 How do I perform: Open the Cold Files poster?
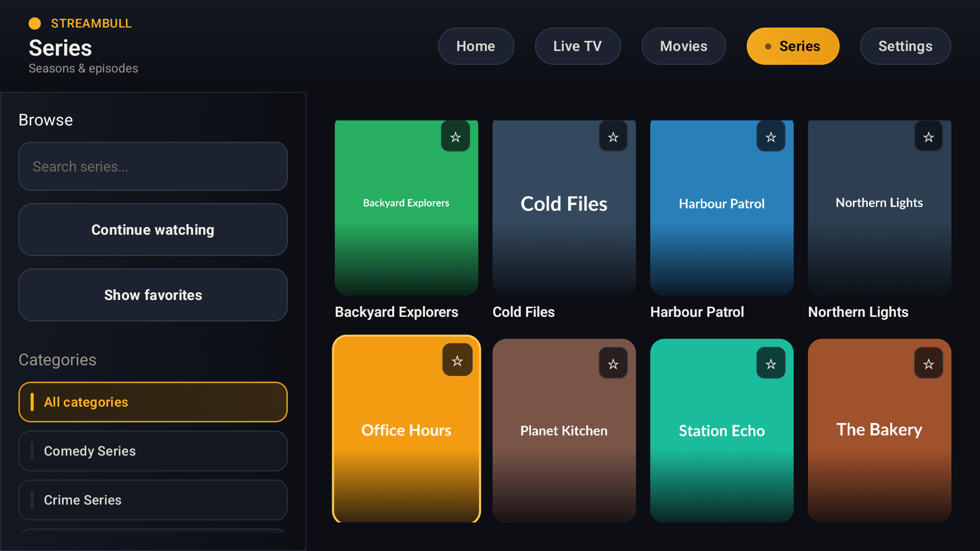pyautogui.click(x=564, y=208)
